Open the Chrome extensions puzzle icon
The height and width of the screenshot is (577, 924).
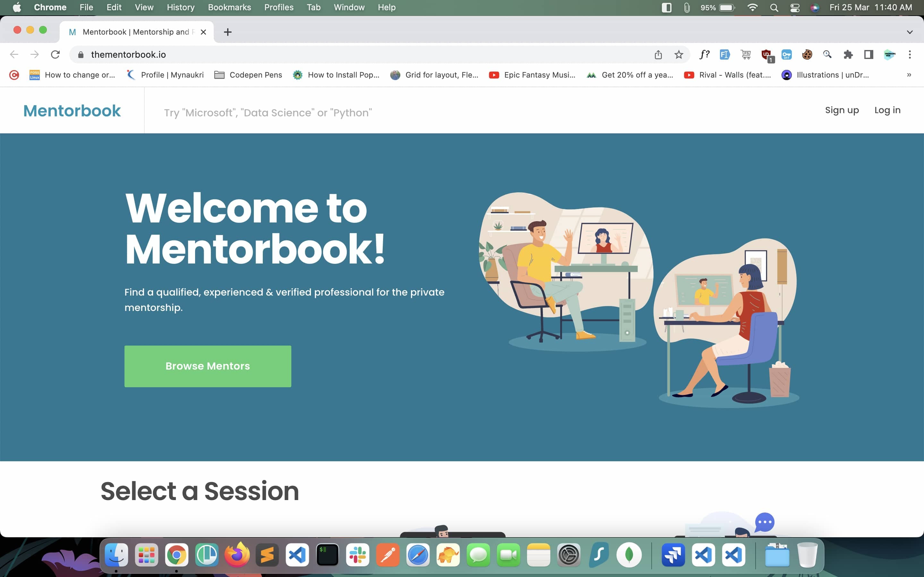point(848,54)
